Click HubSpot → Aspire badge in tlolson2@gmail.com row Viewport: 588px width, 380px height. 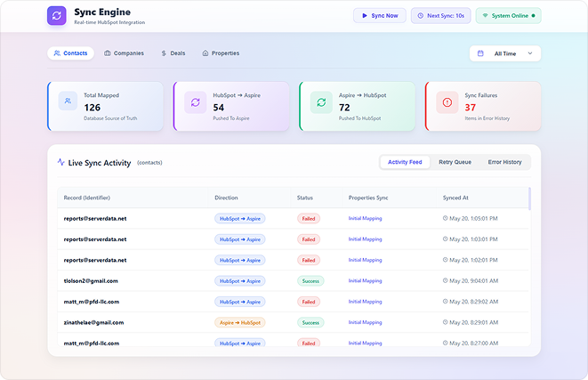tap(240, 281)
